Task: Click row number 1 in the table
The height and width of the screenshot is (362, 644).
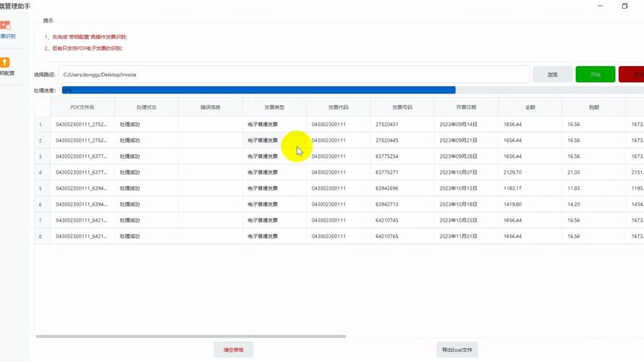Action: pos(41,124)
